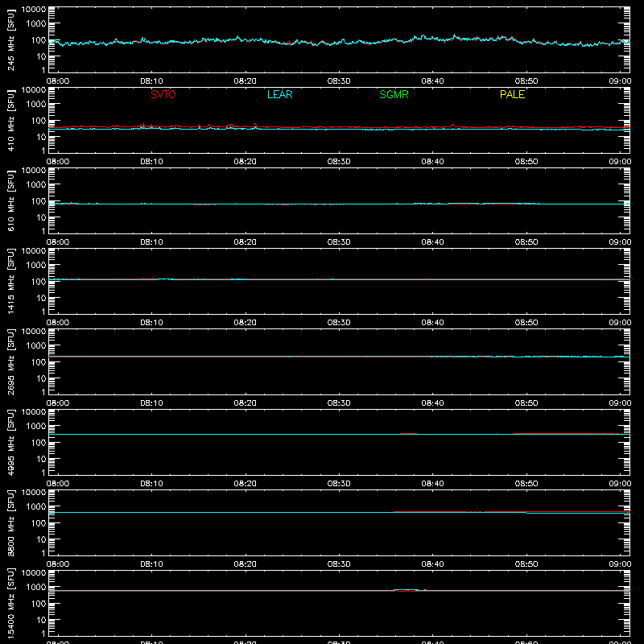644x644 pixels.
Task: Click 08:40 tick under the 1415 MHz plot
Action: (432, 323)
